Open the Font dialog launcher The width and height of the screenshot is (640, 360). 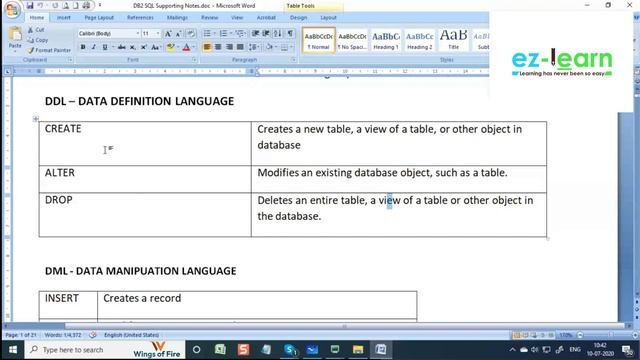tap(194, 60)
